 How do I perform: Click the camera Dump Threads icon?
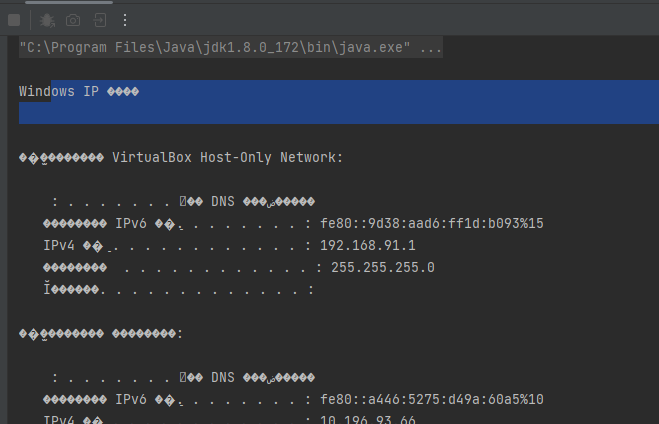point(73,20)
